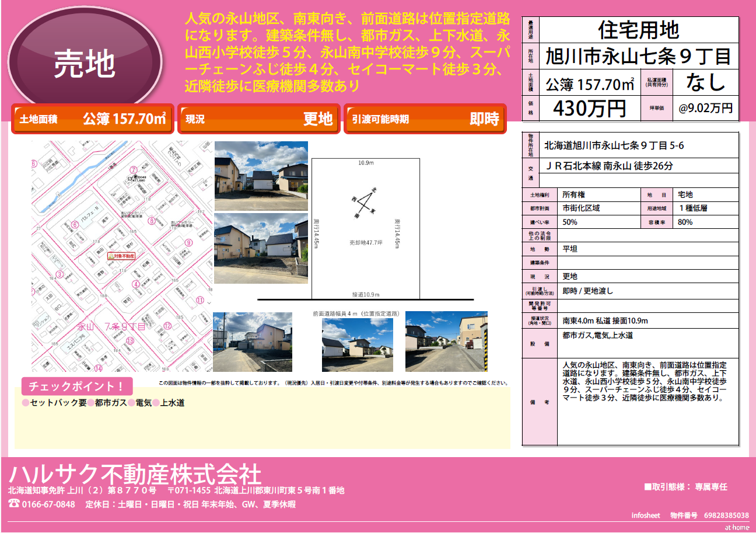Screen dimensions: 756x533
Task: Click the 住宅用地 heading cell
Action: (x=638, y=29)
